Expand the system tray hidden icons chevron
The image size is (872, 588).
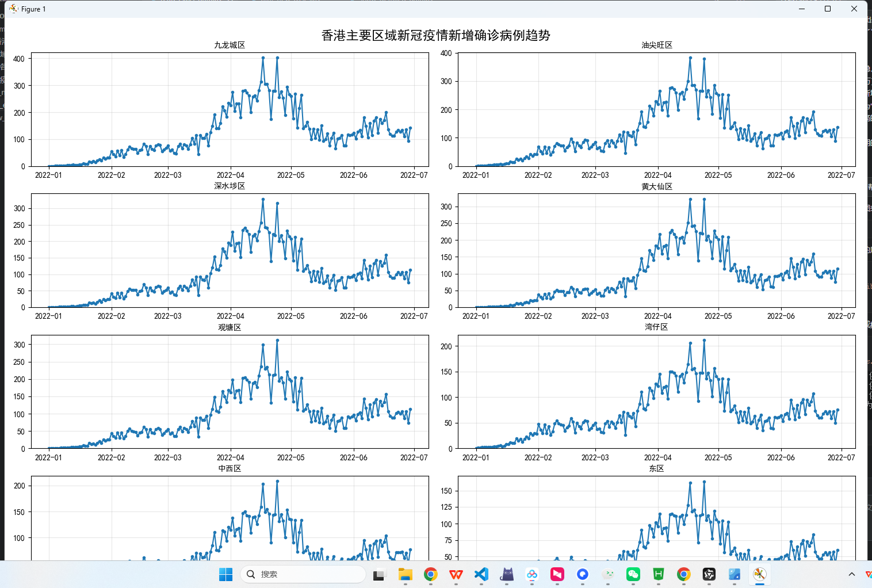click(851, 574)
